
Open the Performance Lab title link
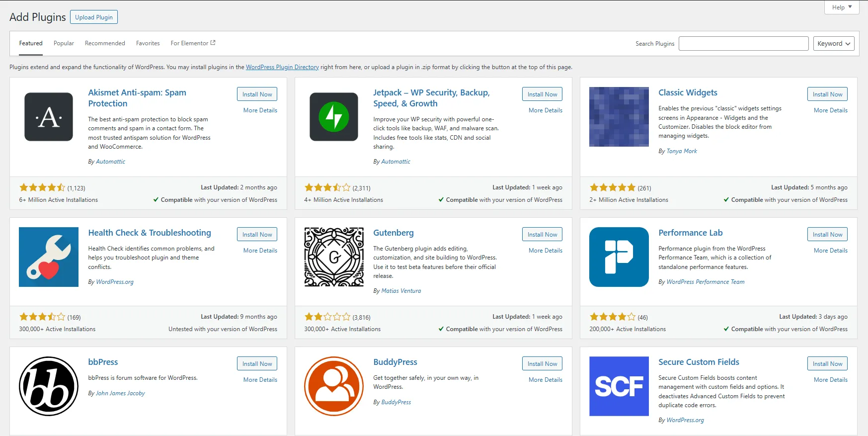[691, 233]
